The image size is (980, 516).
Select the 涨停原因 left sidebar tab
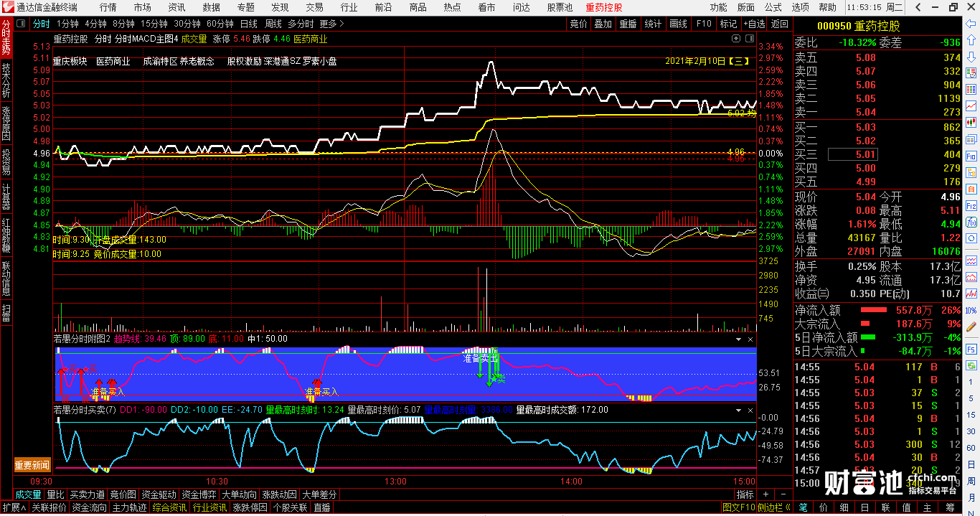point(6,123)
